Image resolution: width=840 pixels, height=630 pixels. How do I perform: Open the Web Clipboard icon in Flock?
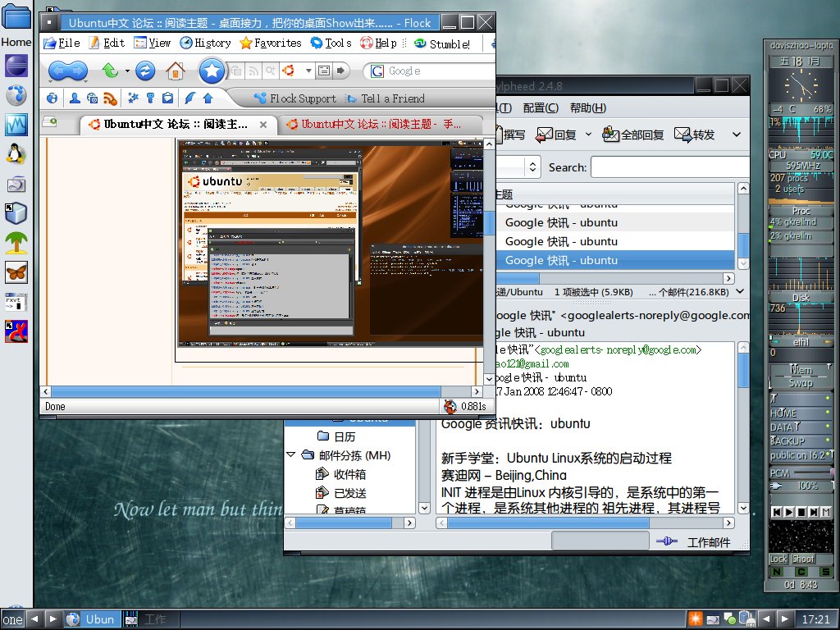[167, 98]
